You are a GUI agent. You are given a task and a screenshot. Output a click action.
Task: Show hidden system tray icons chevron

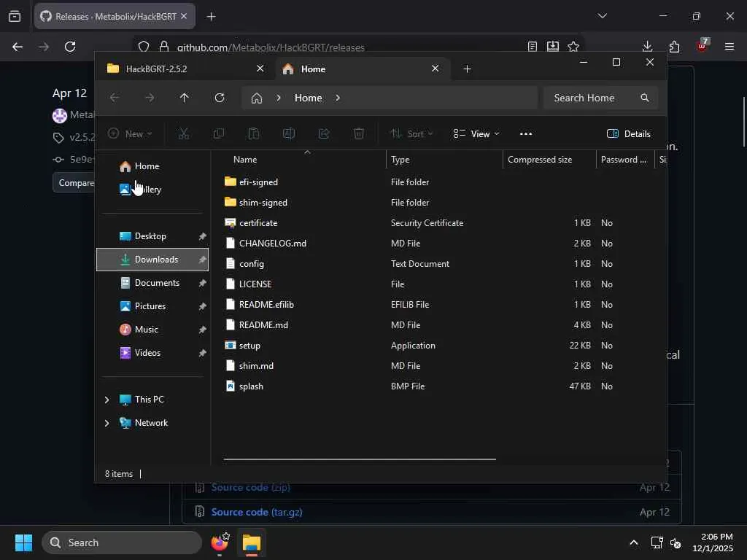point(634,542)
